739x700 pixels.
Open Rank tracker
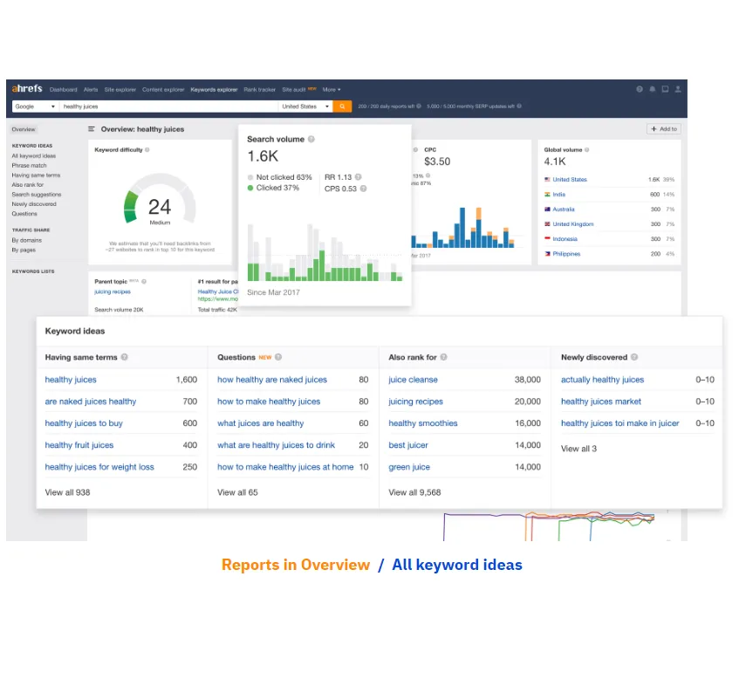[x=259, y=90]
